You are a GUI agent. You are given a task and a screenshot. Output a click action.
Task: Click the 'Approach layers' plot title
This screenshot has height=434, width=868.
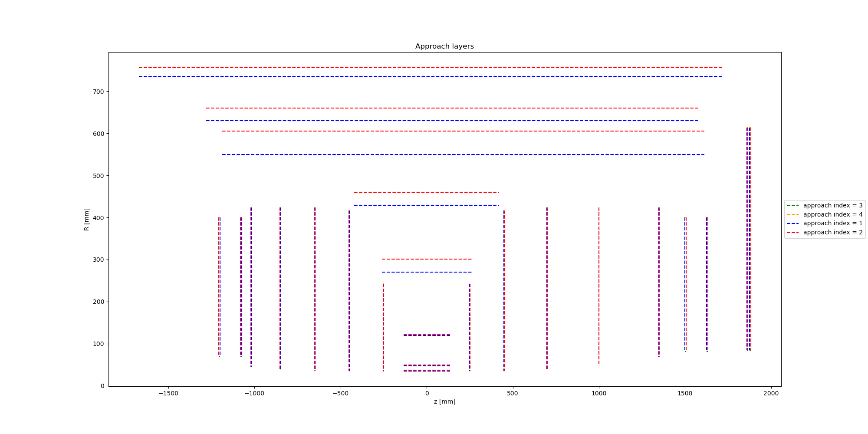pos(444,46)
